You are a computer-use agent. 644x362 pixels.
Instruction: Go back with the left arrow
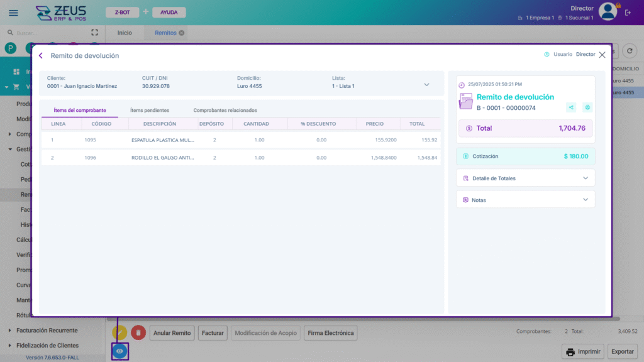tap(41, 55)
